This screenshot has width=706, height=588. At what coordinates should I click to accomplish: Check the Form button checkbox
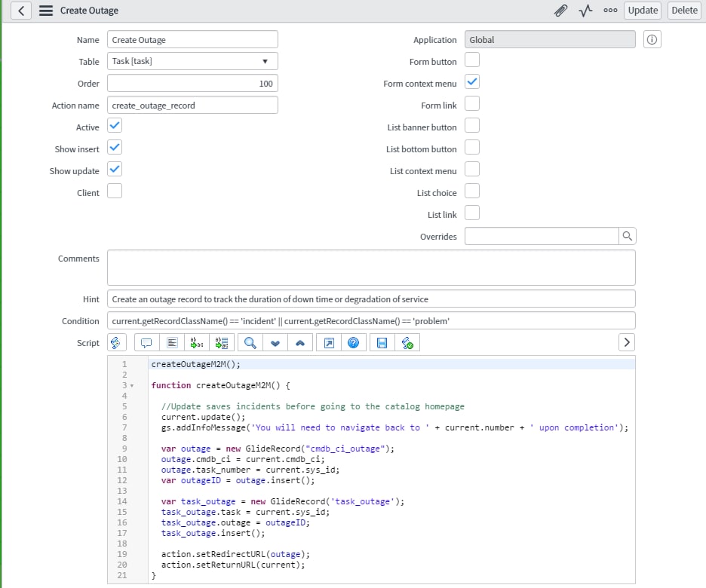coord(472,60)
